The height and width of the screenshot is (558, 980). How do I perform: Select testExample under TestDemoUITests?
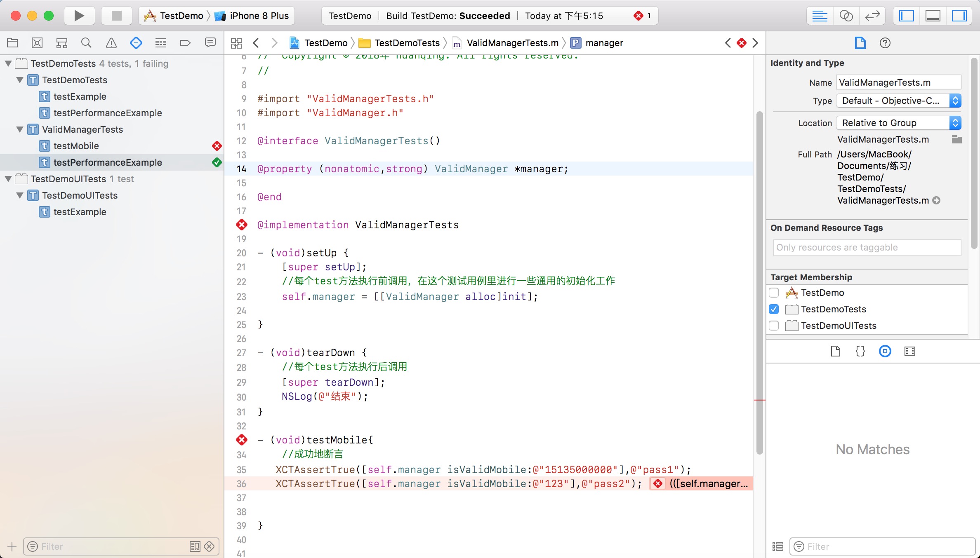point(111,212)
